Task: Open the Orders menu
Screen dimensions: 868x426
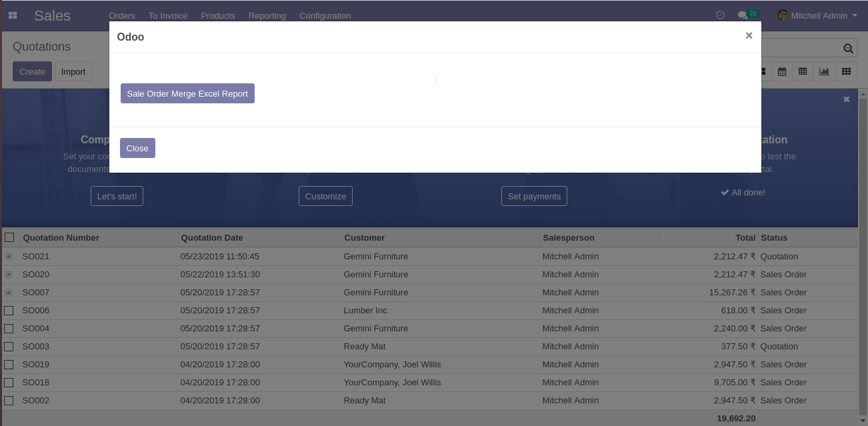Action: tap(122, 15)
